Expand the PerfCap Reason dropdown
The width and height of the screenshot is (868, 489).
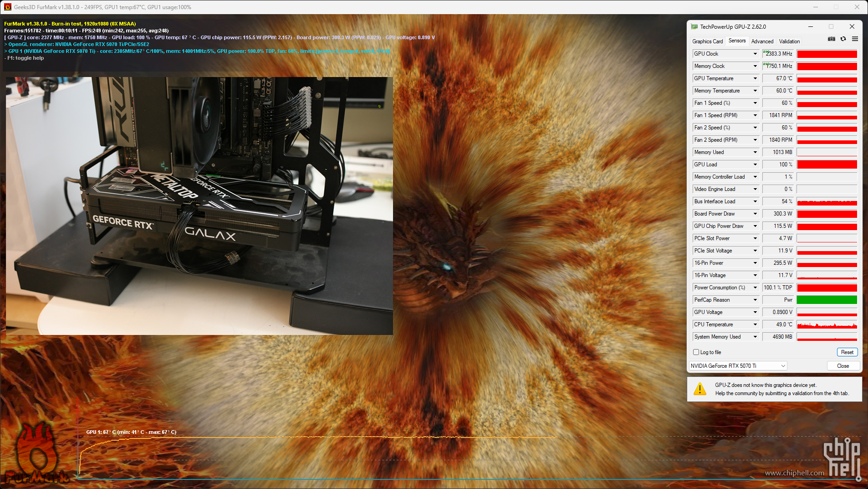pos(755,300)
